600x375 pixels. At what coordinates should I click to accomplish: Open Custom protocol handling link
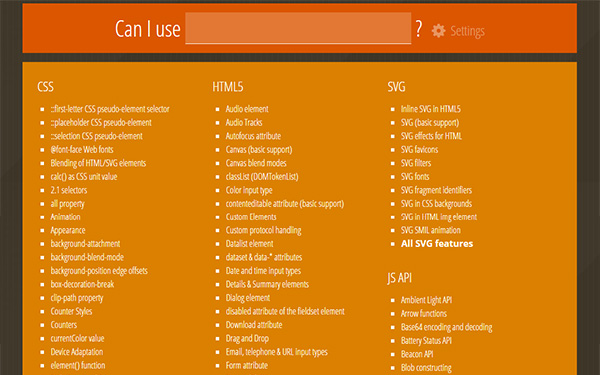pyautogui.click(x=263, y=230)
